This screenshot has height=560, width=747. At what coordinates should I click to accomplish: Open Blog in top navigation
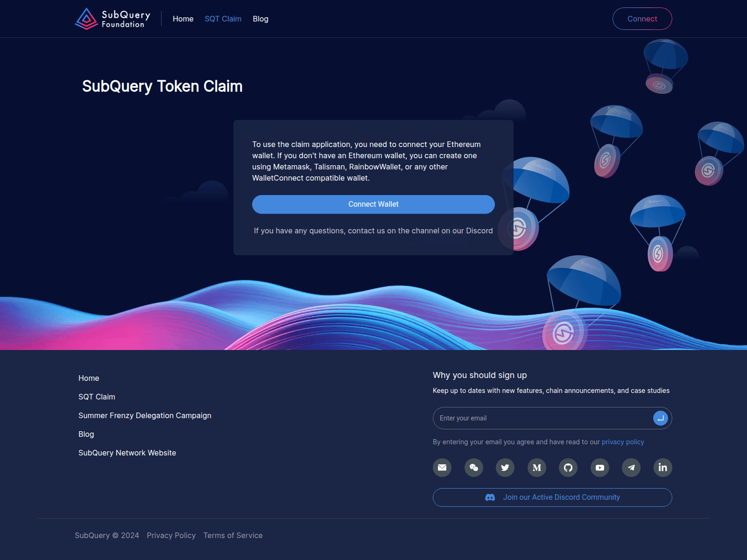pyautogui.click(x=261, y=19)
